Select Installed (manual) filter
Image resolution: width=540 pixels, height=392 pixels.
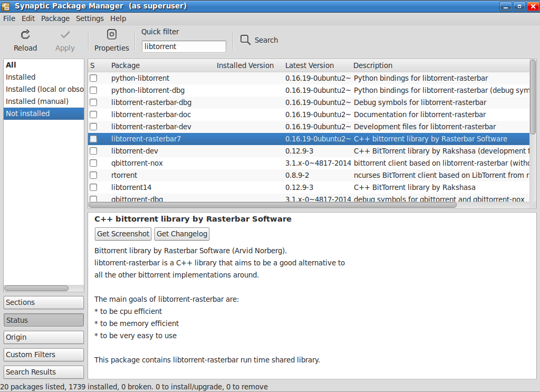click(x=44, y=101)
